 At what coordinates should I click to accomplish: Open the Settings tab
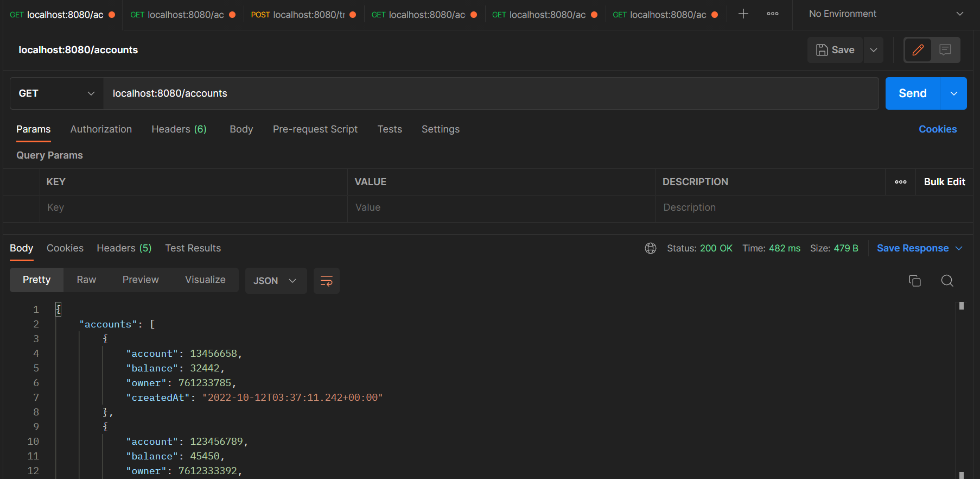441,129
